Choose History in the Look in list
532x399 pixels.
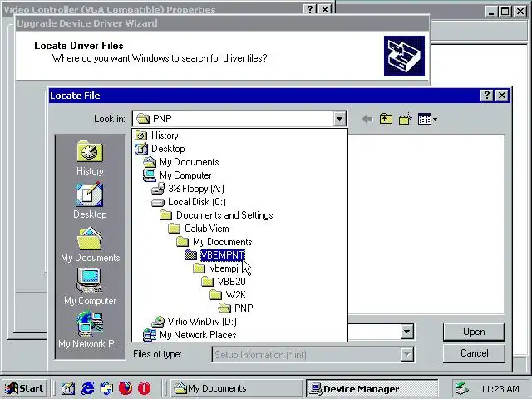pos(165,135)
